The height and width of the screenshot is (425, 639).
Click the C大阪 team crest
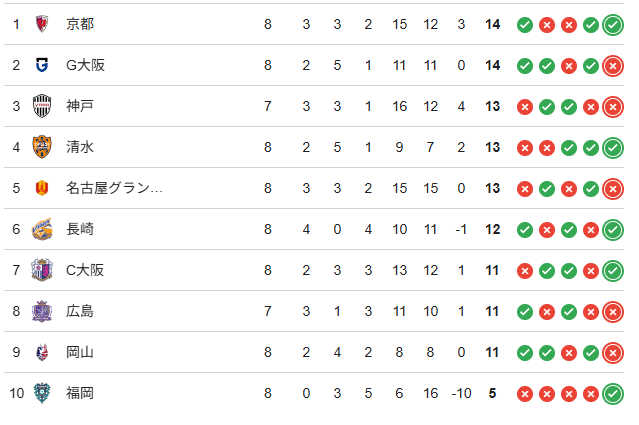tap(42, 270)
